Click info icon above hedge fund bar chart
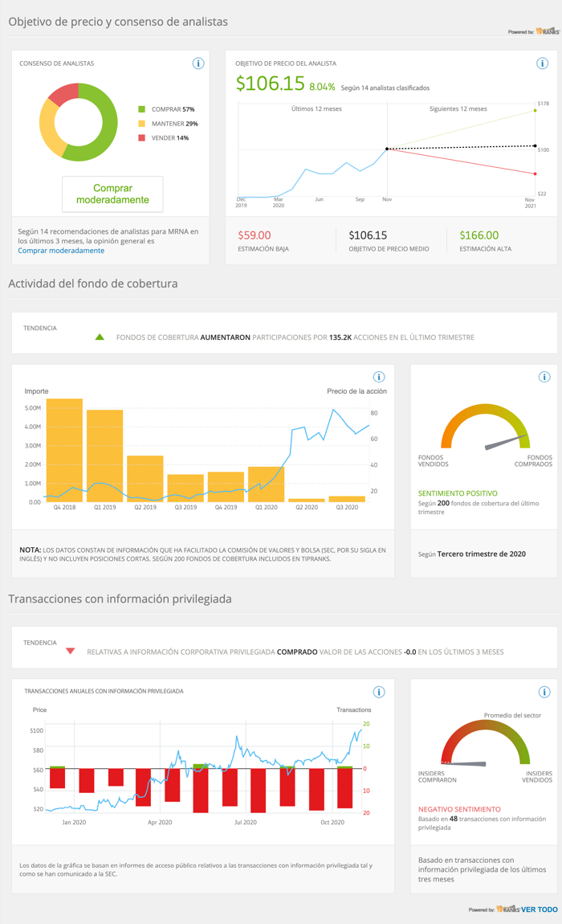The height and width of the screenshot is (924, 562). pos(380,377)
